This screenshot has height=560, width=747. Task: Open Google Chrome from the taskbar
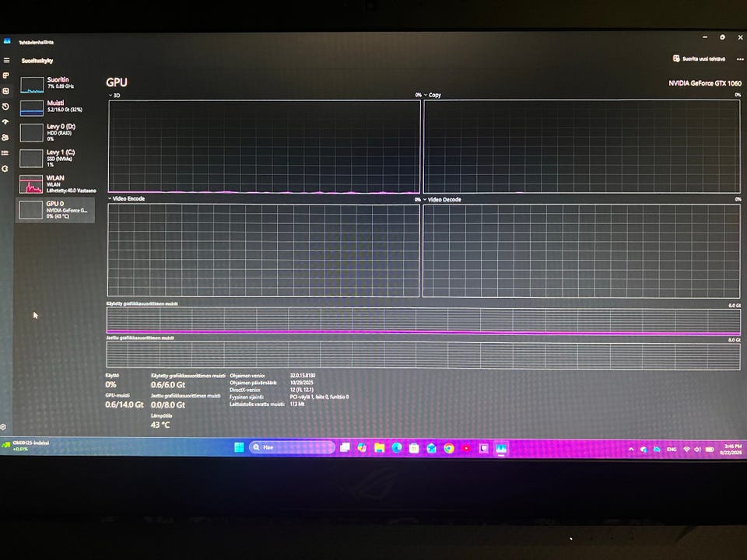point(449,448)
